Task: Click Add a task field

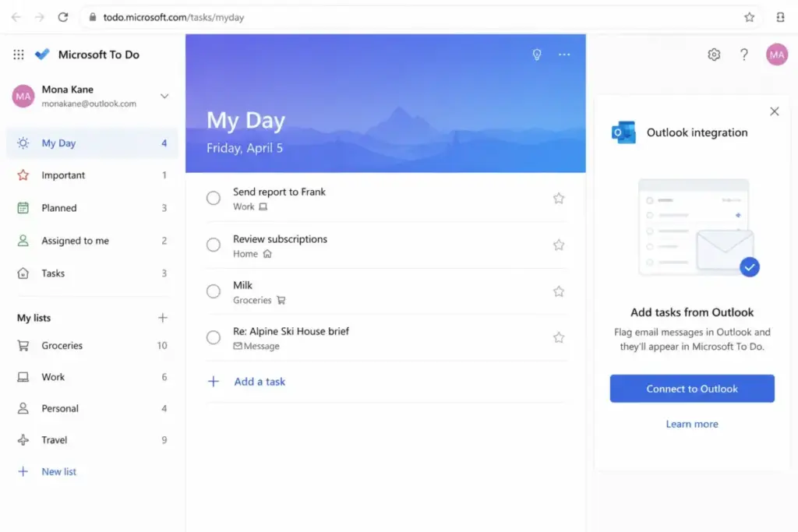Action: tap(387, 382)
